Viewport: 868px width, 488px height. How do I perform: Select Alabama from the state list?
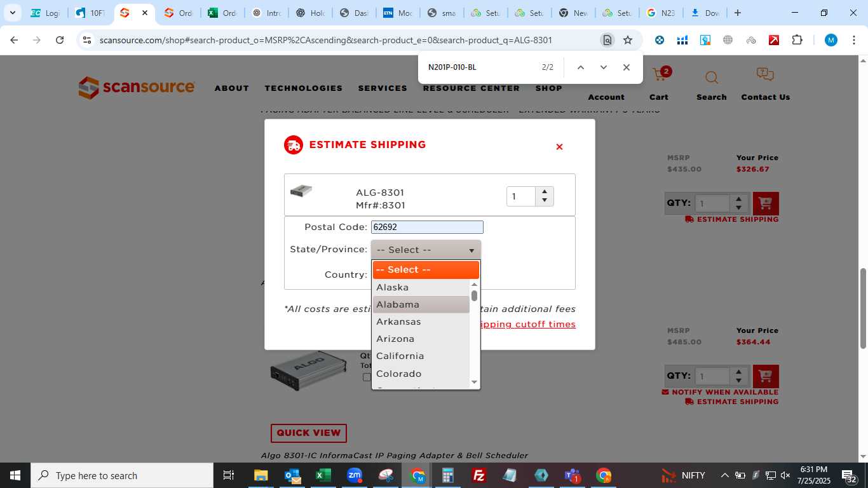[x=421, y=304]
